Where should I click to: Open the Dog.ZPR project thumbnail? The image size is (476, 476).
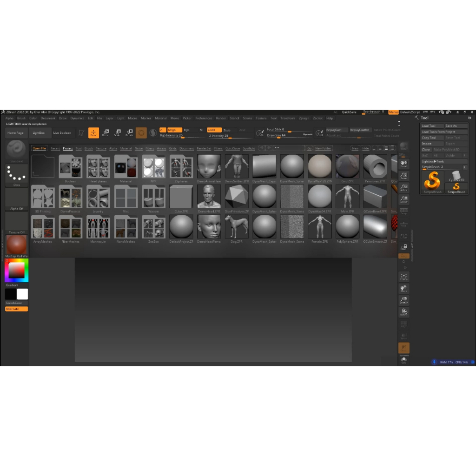point(237,229)
